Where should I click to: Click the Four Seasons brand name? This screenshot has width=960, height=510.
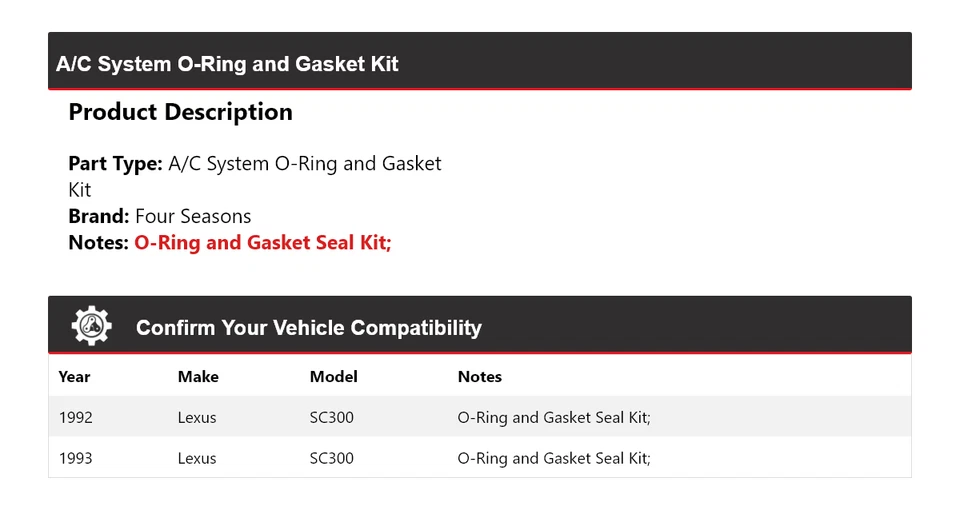tap(193, 216)
